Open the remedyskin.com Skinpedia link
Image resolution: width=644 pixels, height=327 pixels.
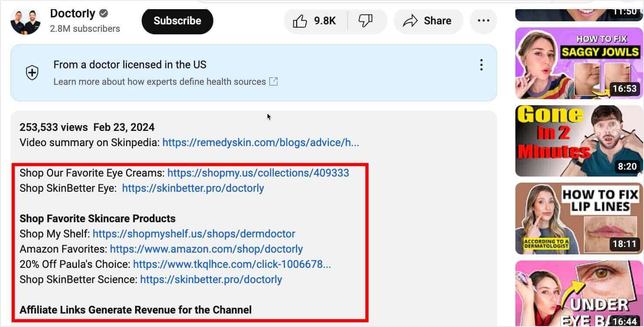tap(261, 143)
